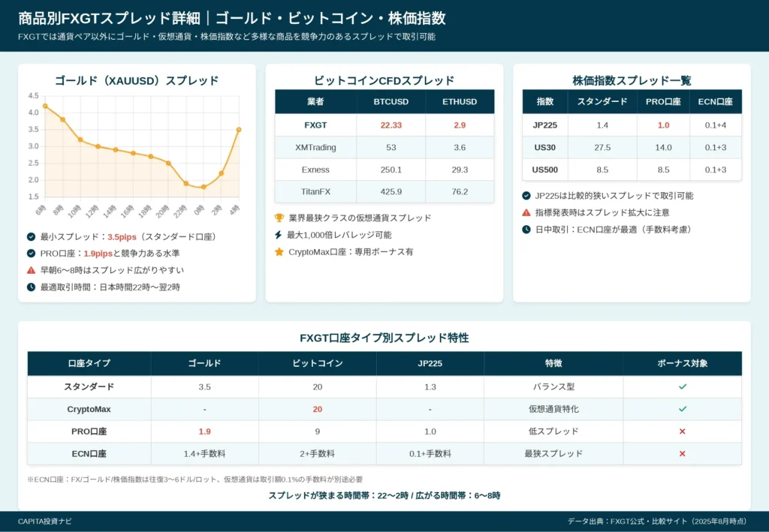Screen dimensions: 769x532
Task: Click the clock icon beside 日中取引:ECN口座が最適
Action: (526, 230)
